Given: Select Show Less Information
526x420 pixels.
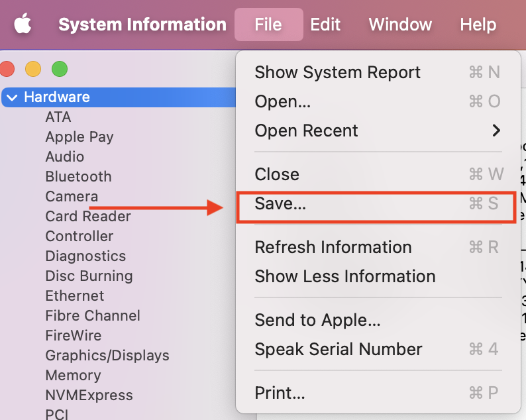Looking at the screenshot, I should [378, 276].
